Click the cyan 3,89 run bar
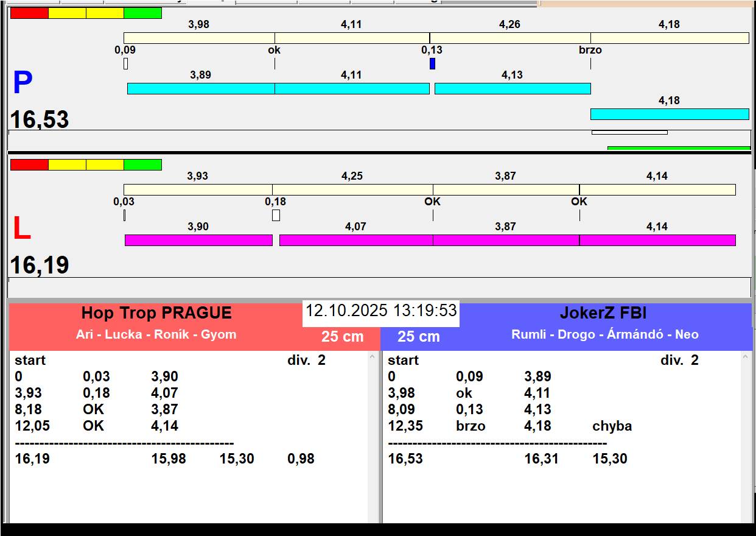The width and height of the screenshot is (756, 536). coord(201,89)
